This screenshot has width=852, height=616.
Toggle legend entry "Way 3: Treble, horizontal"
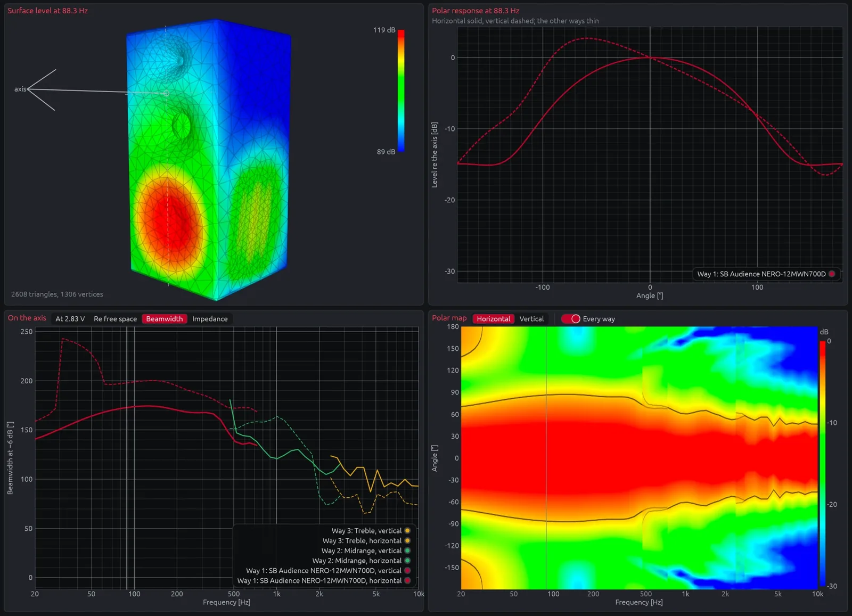366,541
